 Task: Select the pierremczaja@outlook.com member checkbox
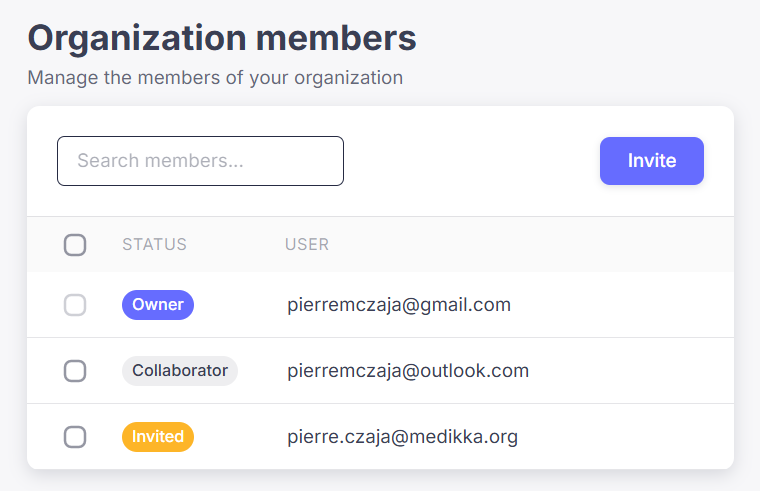coord(75,371)
